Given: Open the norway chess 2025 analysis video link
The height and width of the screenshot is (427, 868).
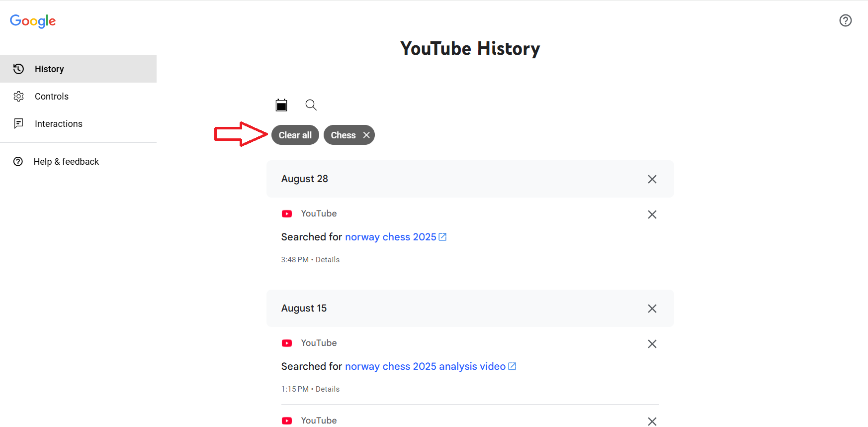Looking at the screenshot, I should tap(425, 366).
